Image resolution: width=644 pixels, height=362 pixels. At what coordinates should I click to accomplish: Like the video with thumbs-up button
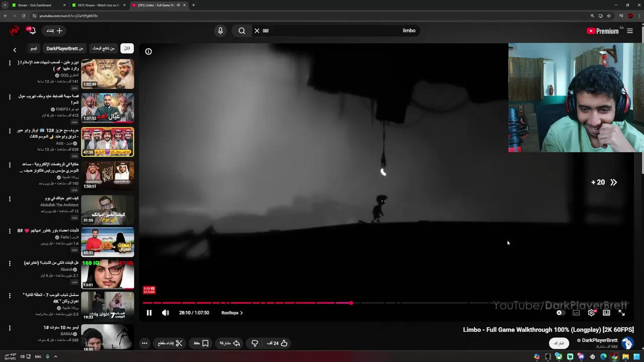pos(277,343)
